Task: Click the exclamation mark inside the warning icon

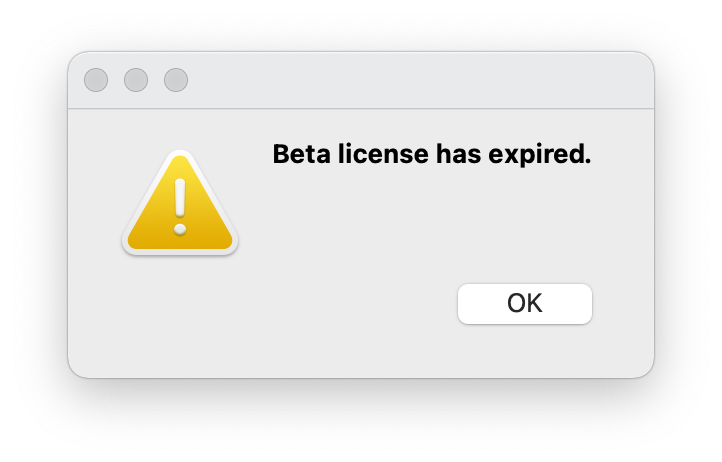Action: pos(180,200)
